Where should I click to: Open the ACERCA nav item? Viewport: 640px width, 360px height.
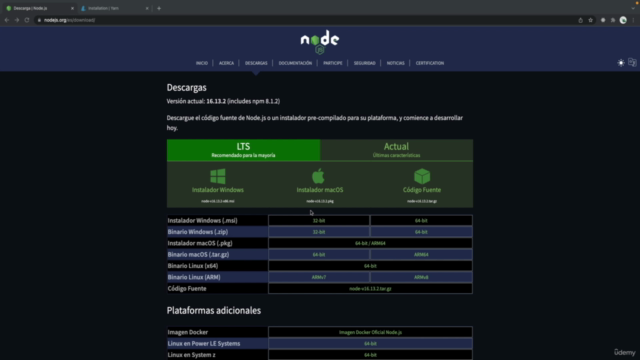point(226,63)
